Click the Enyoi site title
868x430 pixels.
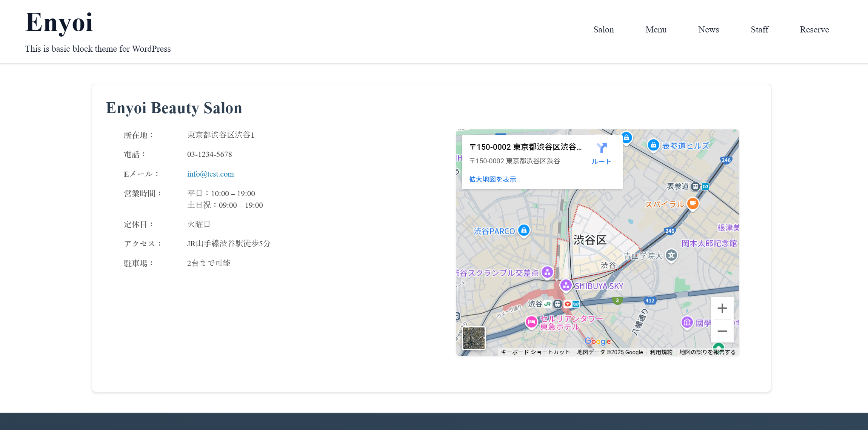59,22
